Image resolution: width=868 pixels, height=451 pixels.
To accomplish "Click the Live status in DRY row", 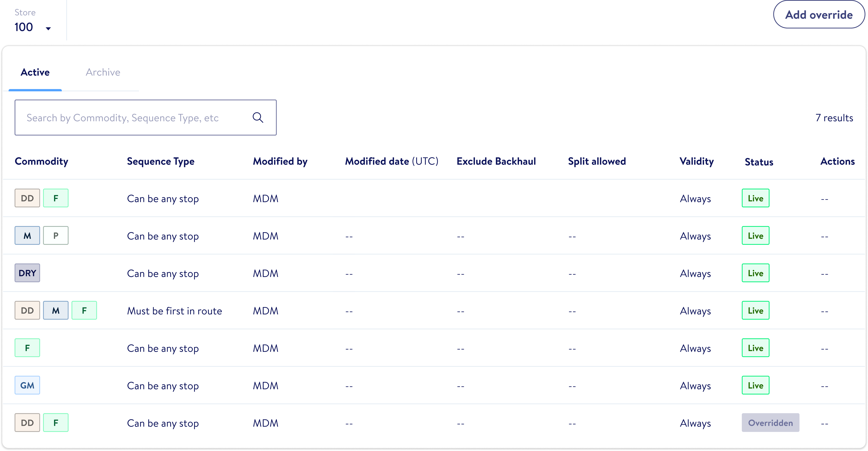I will pyautogui.click(x=755, y=273).
